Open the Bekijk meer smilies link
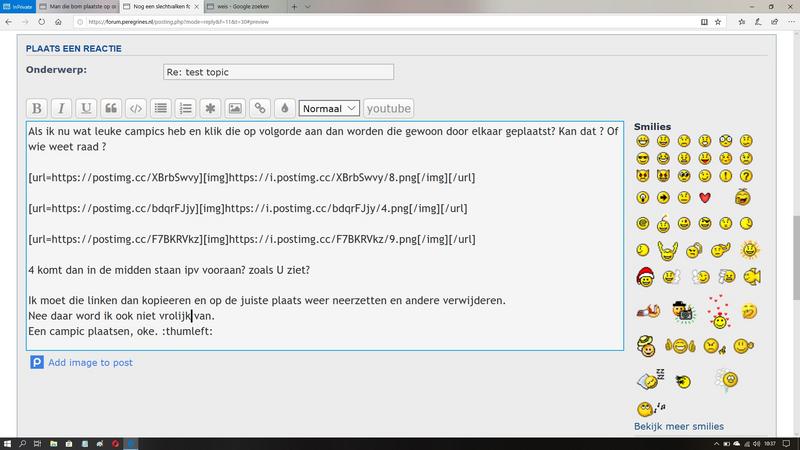 [x=679, y=426]
